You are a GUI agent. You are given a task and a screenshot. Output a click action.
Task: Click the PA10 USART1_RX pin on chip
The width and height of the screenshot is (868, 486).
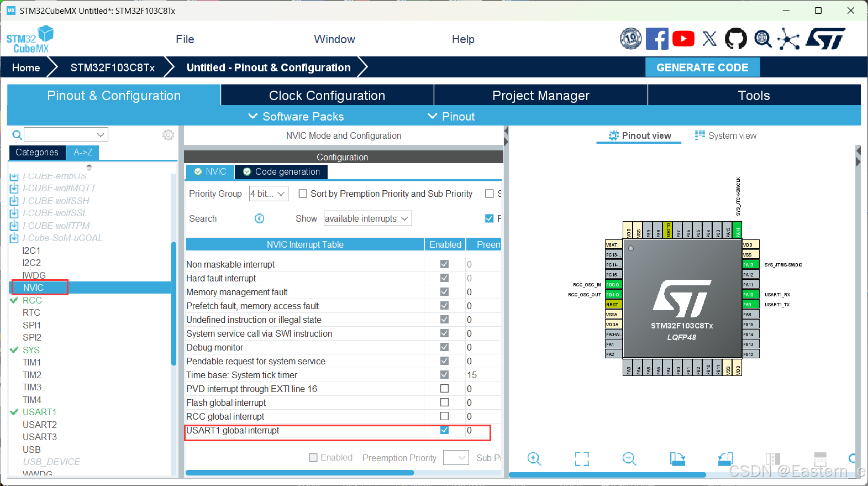pos(750,295)
